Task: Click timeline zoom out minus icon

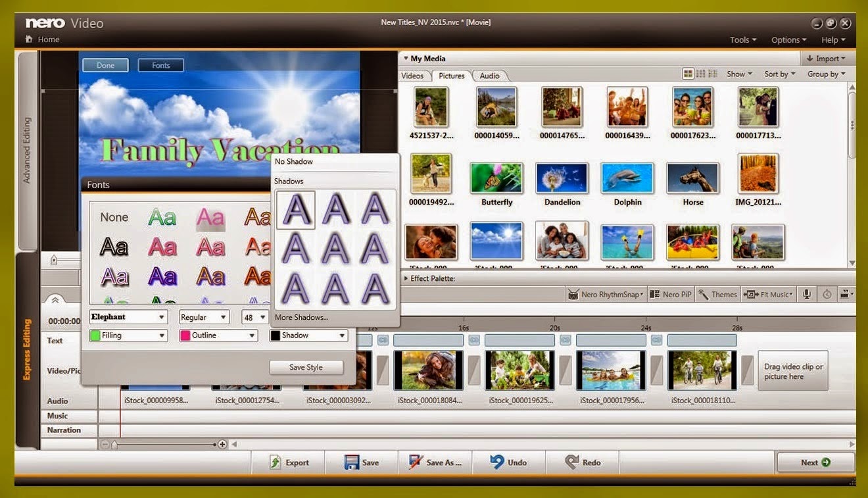Action: tap(105, 444)
